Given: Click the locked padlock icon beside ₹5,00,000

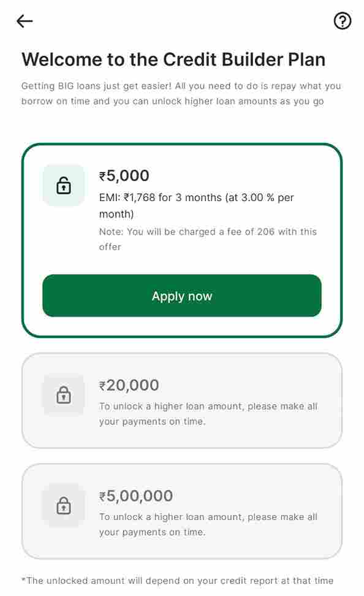Looking at the screenshot, I should (64, 505).
